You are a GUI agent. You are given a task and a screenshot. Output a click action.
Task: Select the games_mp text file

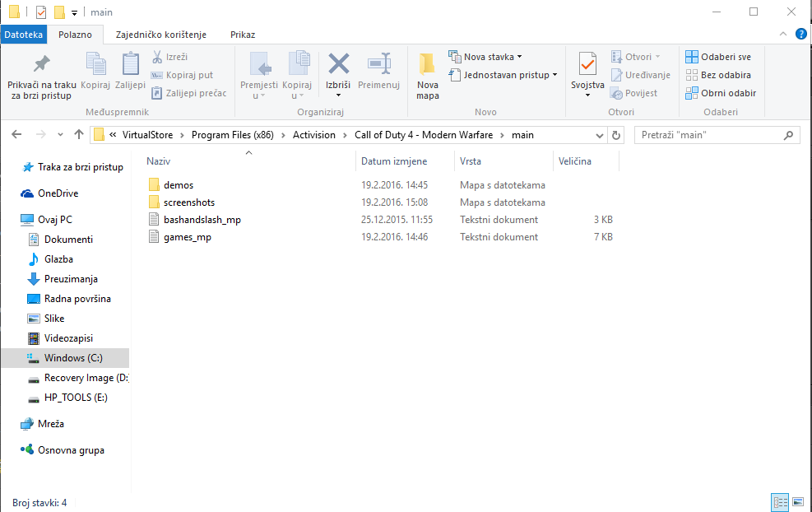[x=188, y=237]
